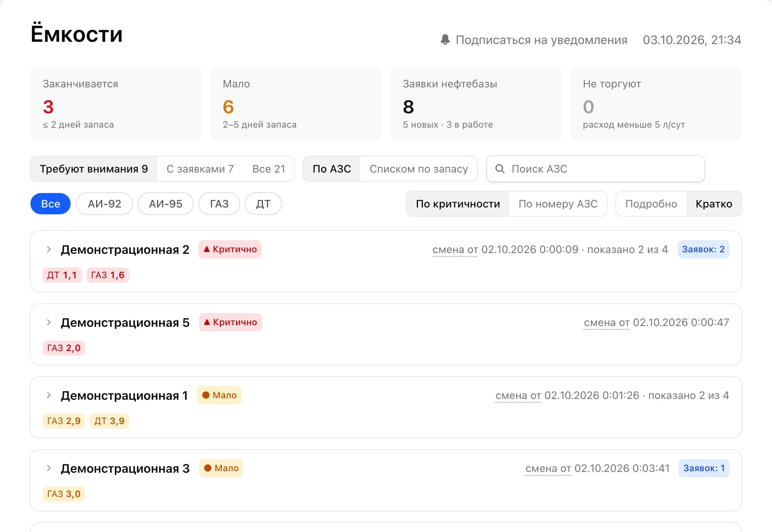Click the orange dot in Демонстрационная 1 badge
The width and height of the screenshot is (772, 532).
click(x=206, y=395)
